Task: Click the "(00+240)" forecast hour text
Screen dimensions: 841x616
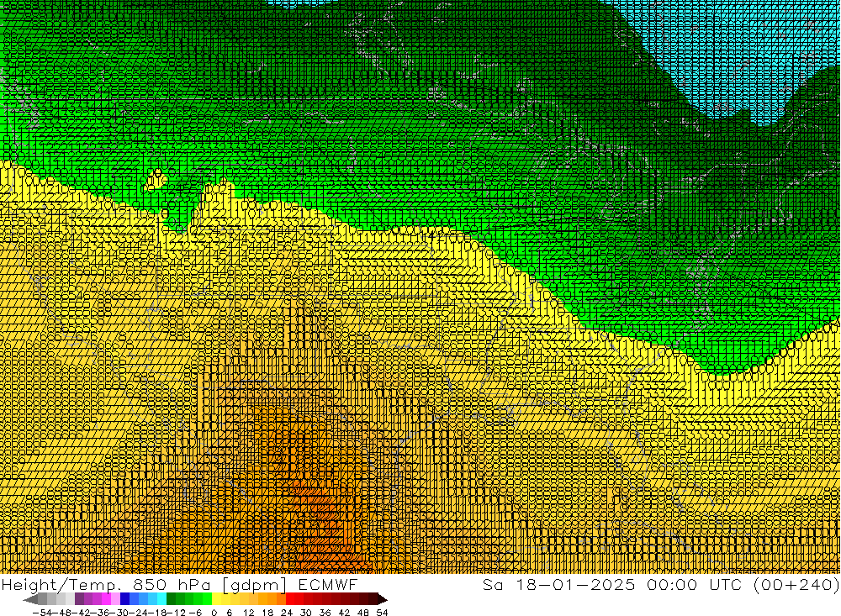Action: pyautogui.click(x=796, y=585)
